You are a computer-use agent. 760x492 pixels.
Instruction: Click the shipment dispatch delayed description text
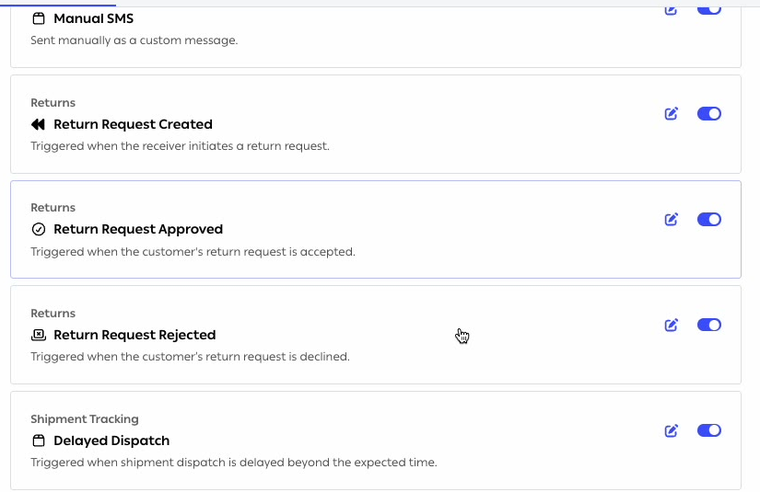(234, 462)
